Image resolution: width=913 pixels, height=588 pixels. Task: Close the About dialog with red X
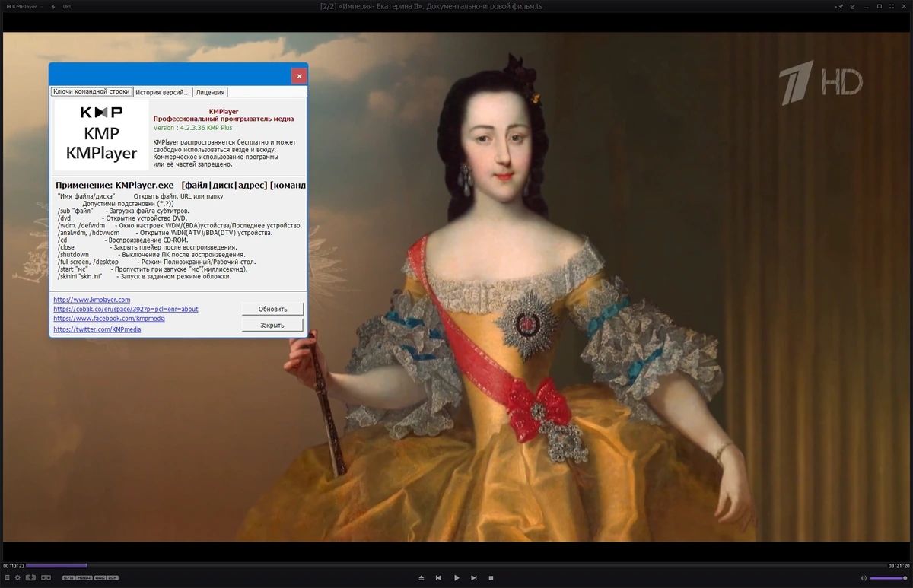[299, 76]
